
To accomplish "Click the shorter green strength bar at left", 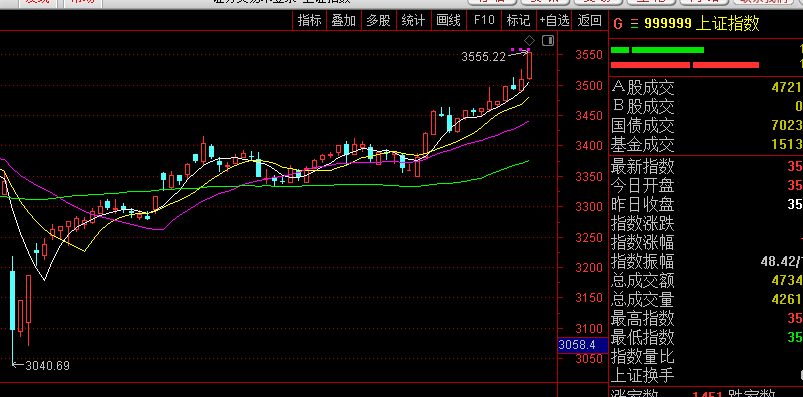I will [620, 50].
